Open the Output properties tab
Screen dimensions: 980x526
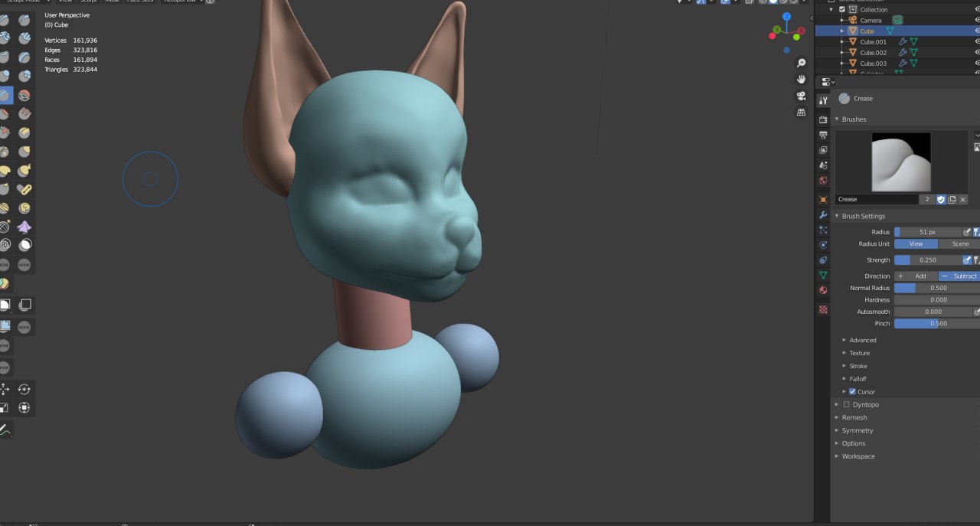[x=823, y=135]
